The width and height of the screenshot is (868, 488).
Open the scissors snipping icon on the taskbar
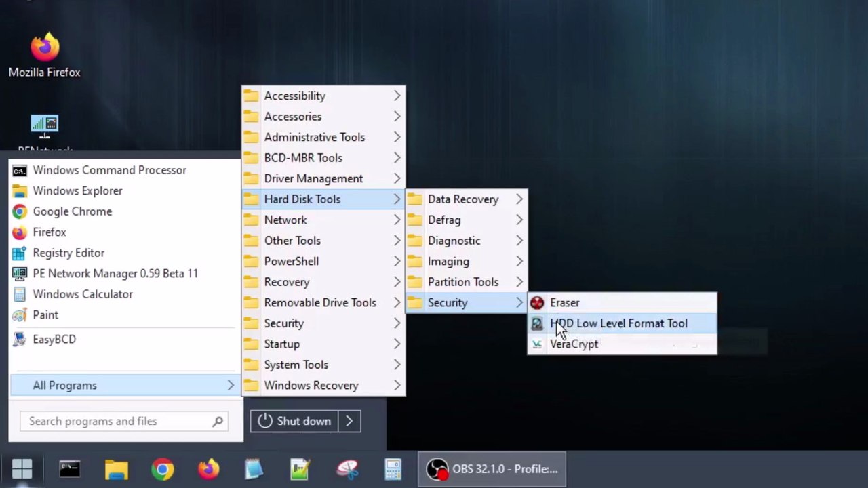pos(347,469)
